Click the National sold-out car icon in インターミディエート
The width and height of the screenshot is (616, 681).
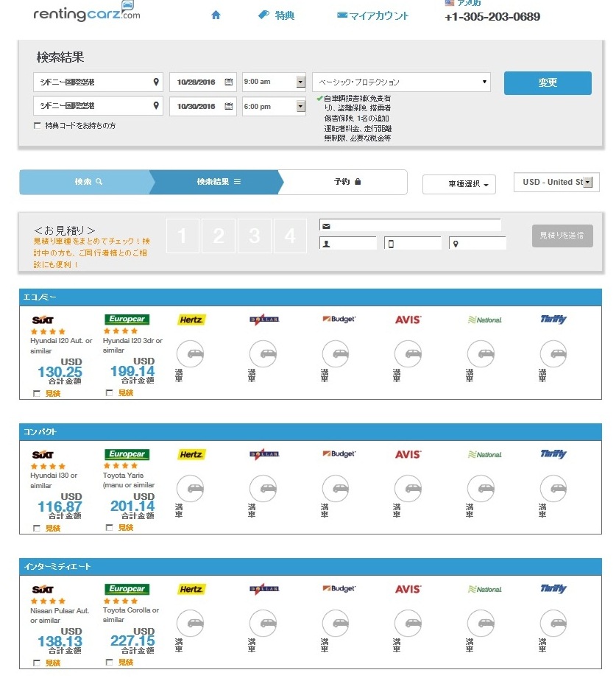coord(481,624)
